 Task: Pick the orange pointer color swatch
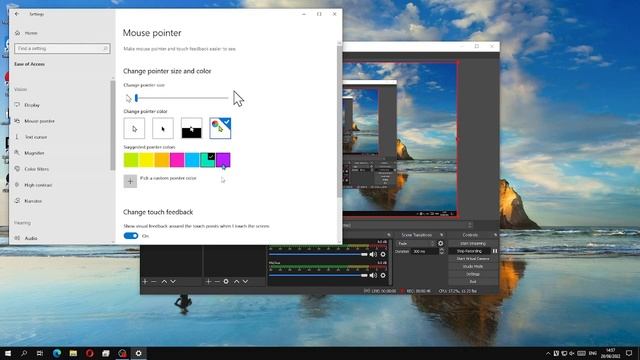coord(162,160)
